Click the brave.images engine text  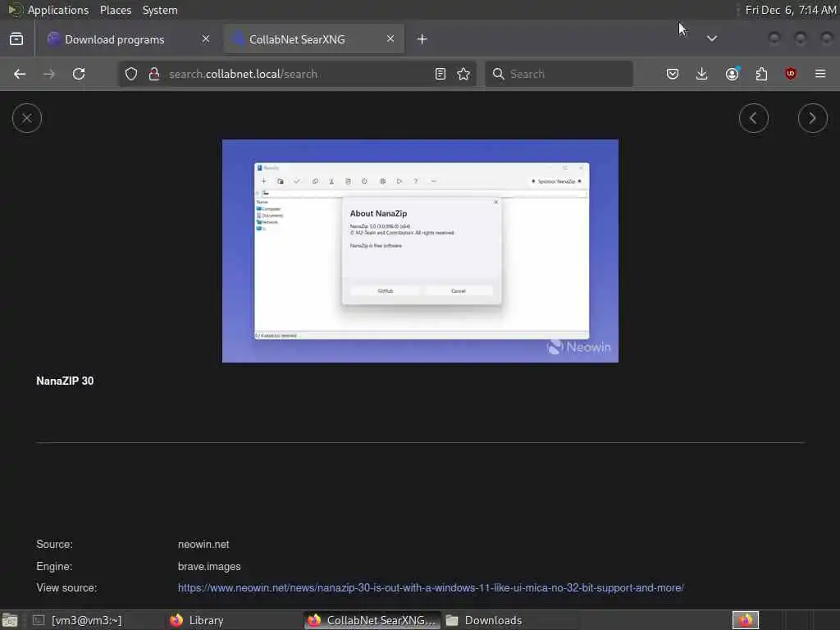pos(209,566)
